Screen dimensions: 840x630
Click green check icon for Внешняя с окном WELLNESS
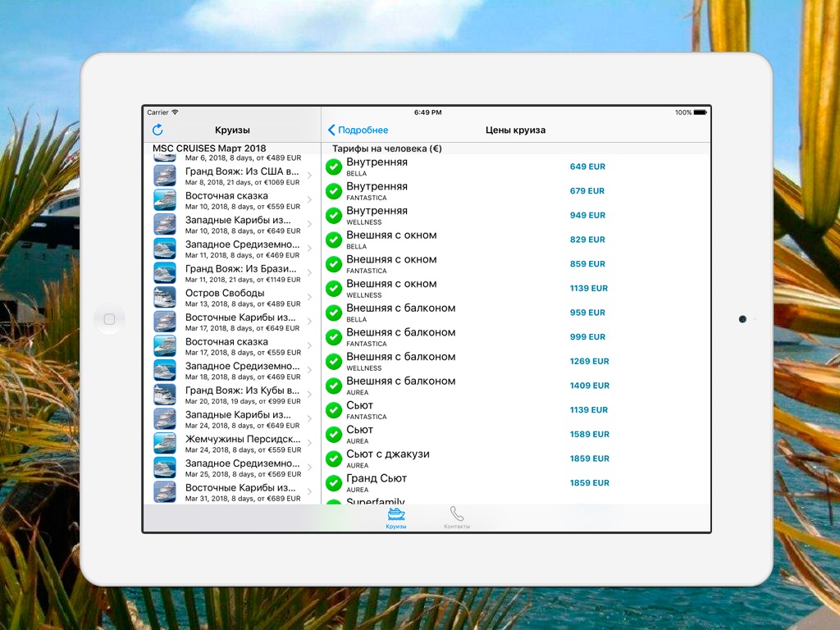334,289
